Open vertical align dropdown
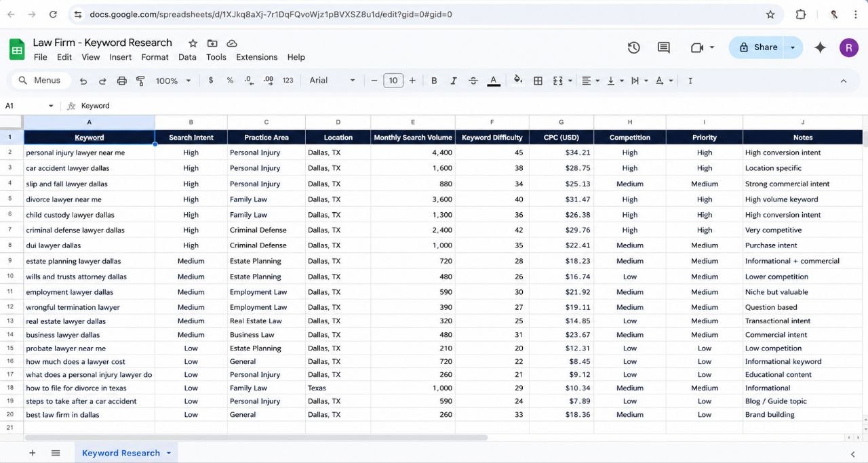Viewport: 868px width, 463px height. (x=615, y=81)
